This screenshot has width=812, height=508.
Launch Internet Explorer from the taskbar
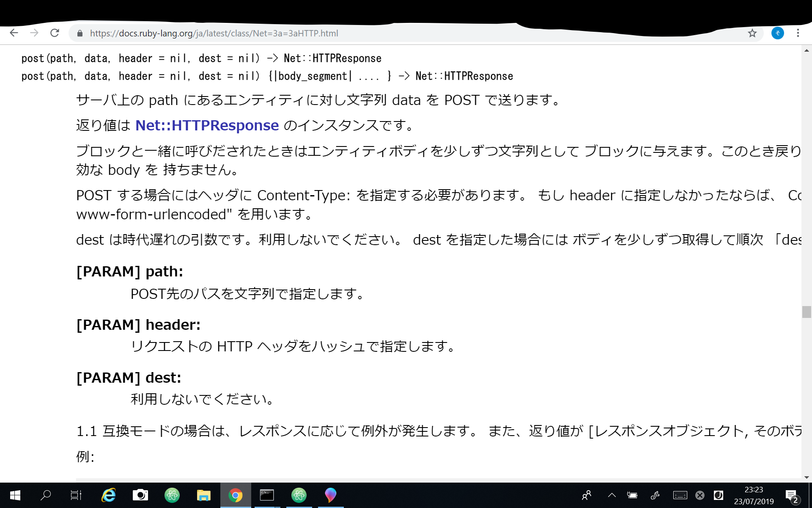[x=108, y=495]
